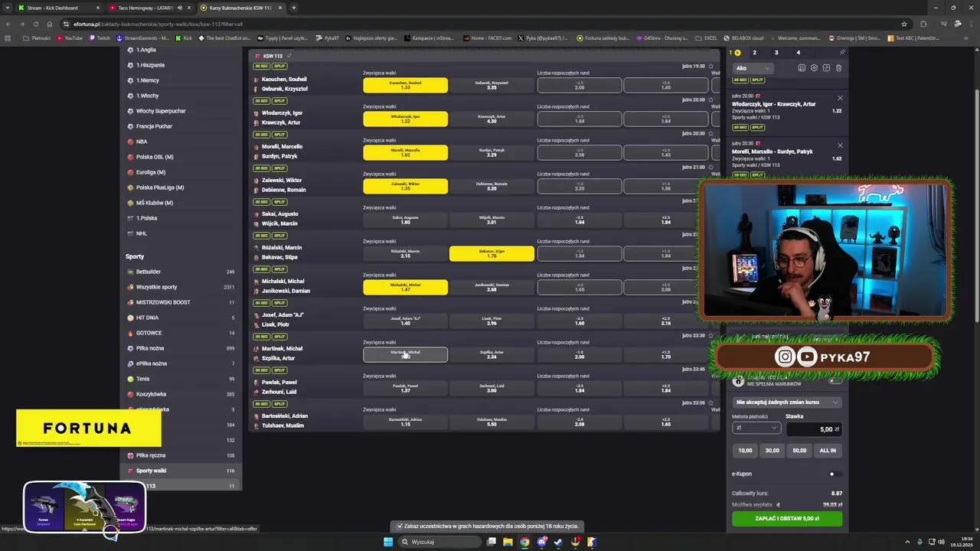
Task: Select Josef, Adam 1.40 odds
Action: click(x=405, y=321)
